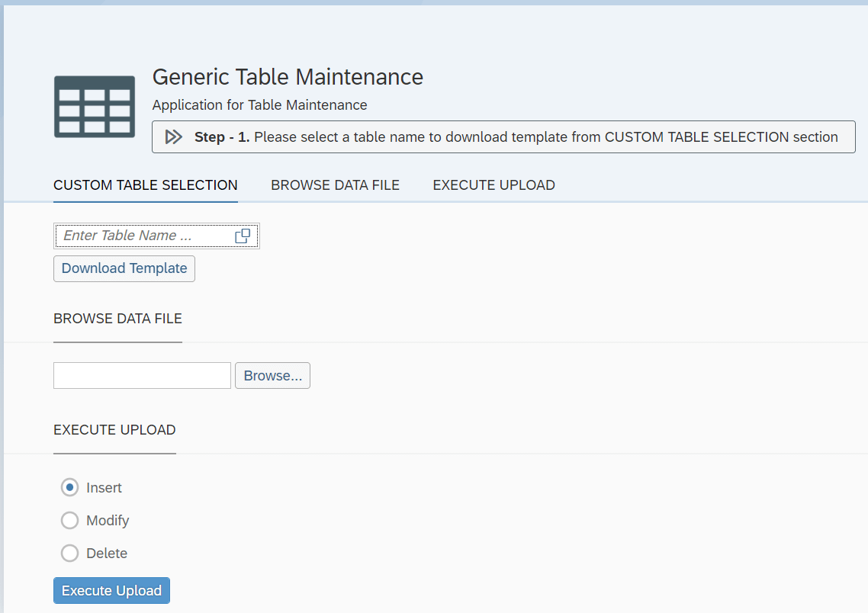Select the Insert radio button
The image size is (868, 613).
[x=69, y=487]
